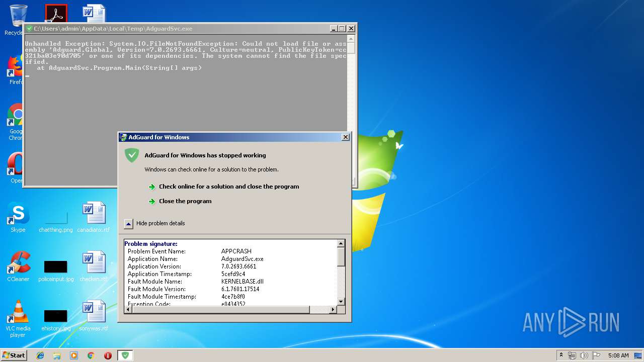The height and width of the screenshot is (362, 644).
Task: Launch Chrome from the taskbar
Action: pyautogui.click(x=91, y=355)
